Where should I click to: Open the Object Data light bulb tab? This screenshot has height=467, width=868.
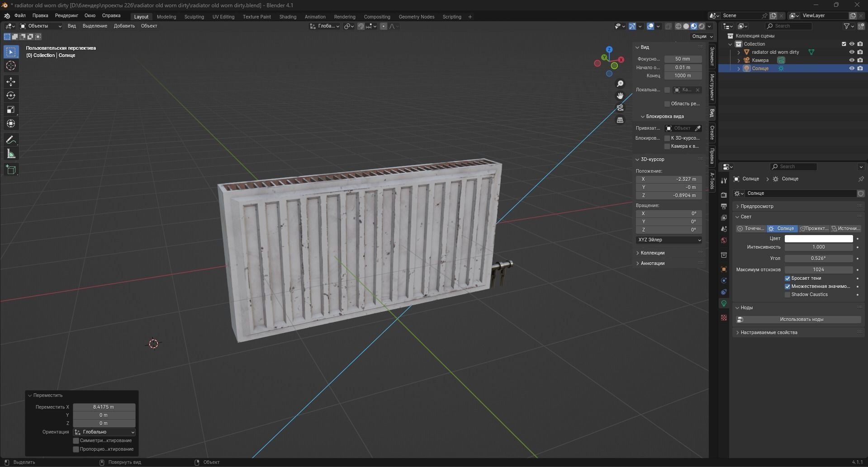click(x=724, y=303)
